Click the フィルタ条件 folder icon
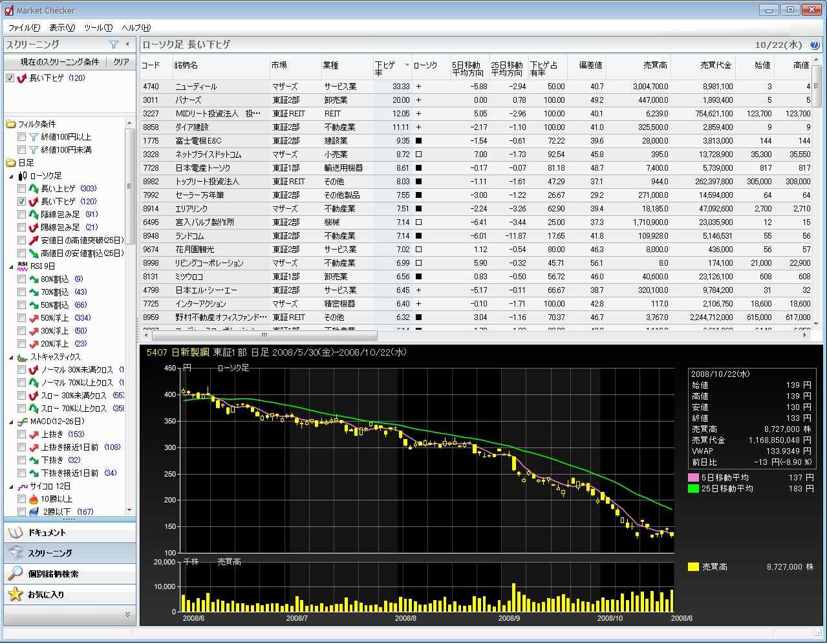The height and width of the screenshot is (644, 827). [x=11, y=124]
